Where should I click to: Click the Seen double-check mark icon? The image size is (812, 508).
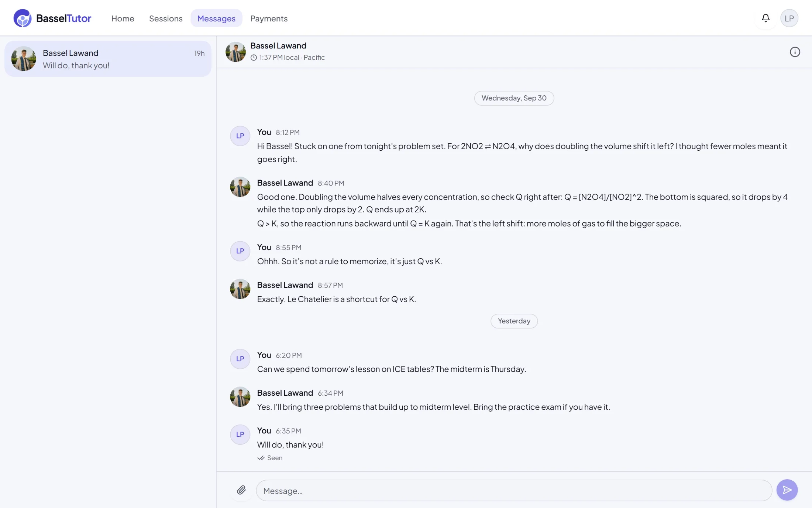(x=261, y=458)
